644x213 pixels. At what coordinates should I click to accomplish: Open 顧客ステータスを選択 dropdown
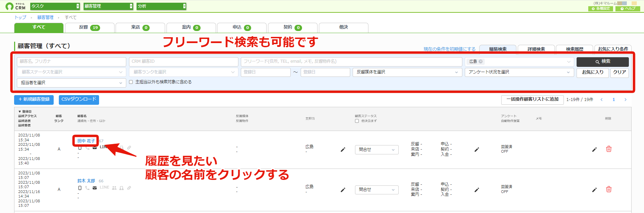click(72, 72)
